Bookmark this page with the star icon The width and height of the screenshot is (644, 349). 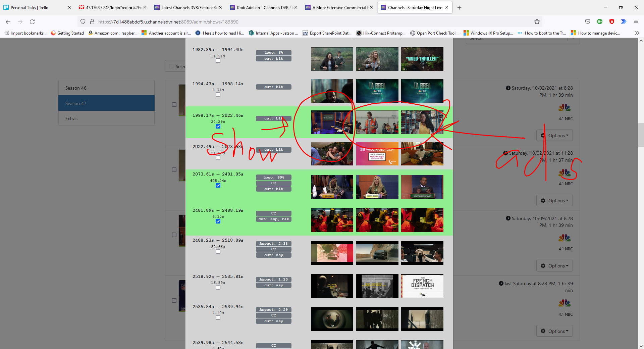[x=537, y=22]
